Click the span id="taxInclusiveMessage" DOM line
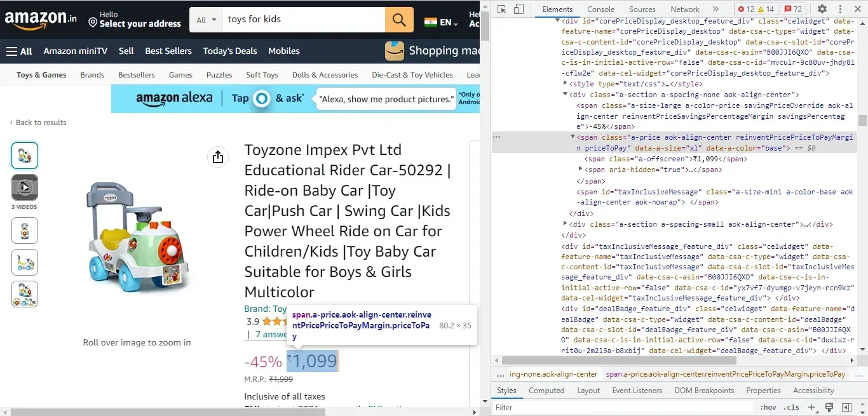This screenshot has width=868, height=416. tap(715, 197)
